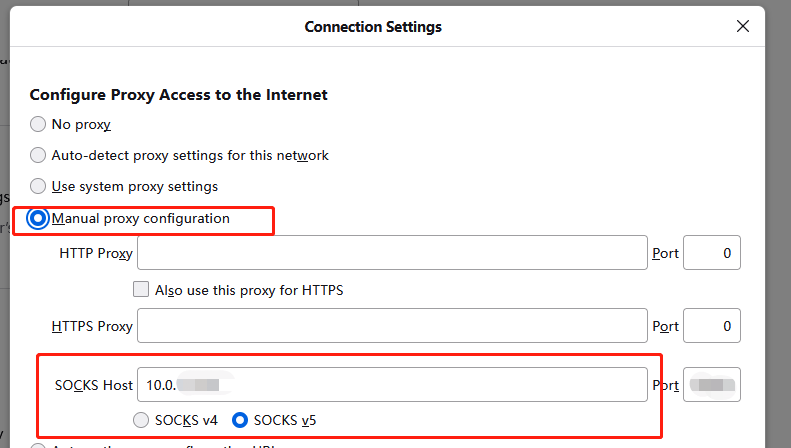Click the HTTP Proxy address field
Viewport: 791px width, 448px height.
coord(392,253)
